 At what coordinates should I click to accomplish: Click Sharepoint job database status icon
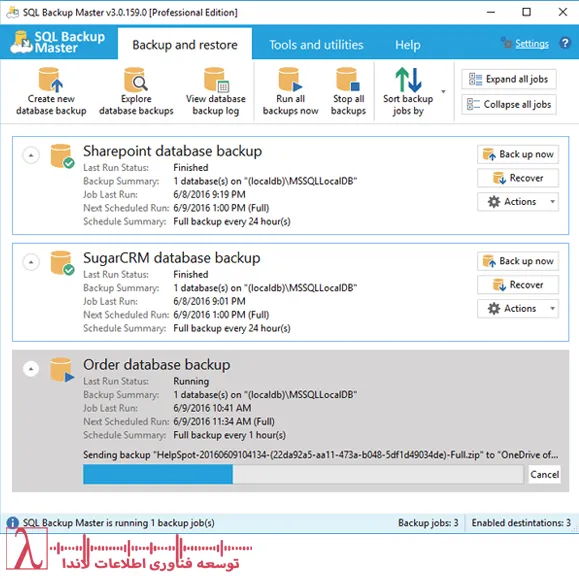62,156
